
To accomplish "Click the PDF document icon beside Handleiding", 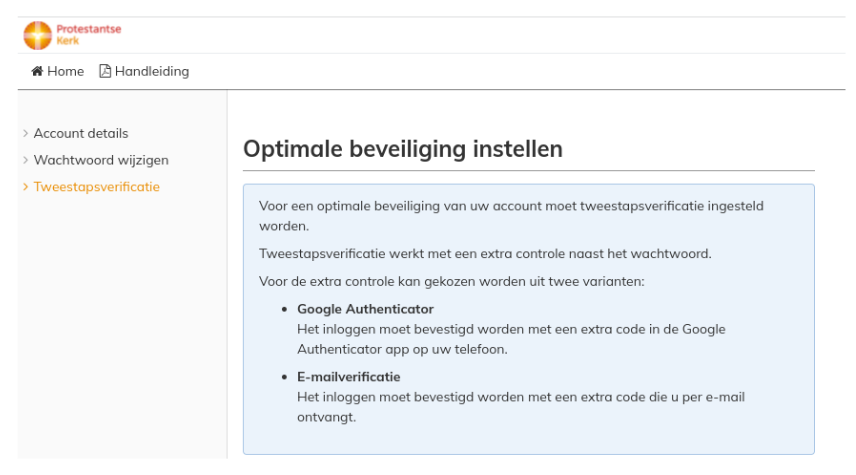I will click(x=105, y=71).
